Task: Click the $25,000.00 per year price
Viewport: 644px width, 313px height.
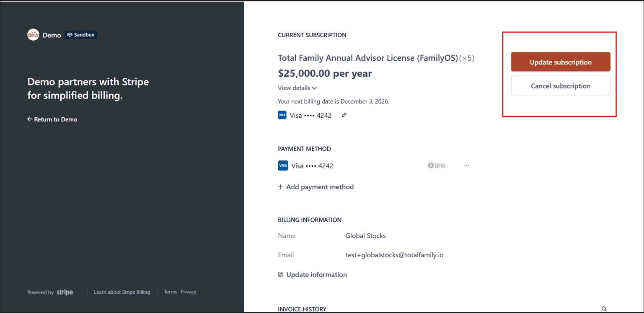Action: pyautogui.click(x=325, y=73)
